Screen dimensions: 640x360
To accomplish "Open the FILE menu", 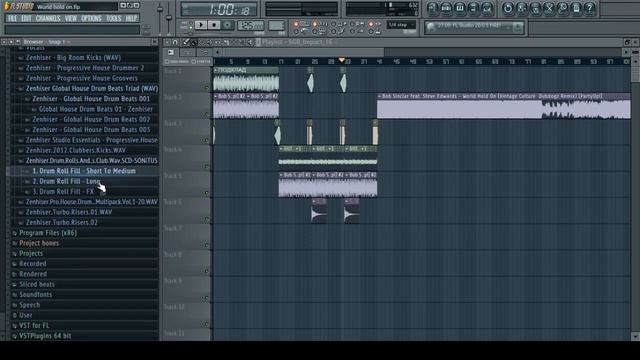I will 13,18.
